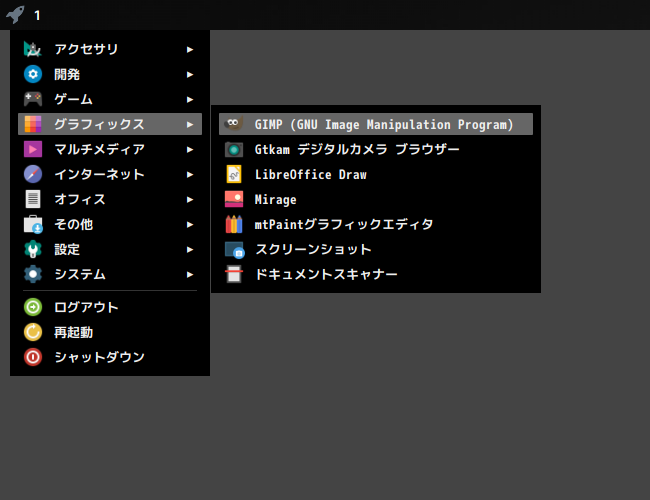Click the マルチメディア play icon
The height and width of the screenshot is (500, 650).
point(33,149)
